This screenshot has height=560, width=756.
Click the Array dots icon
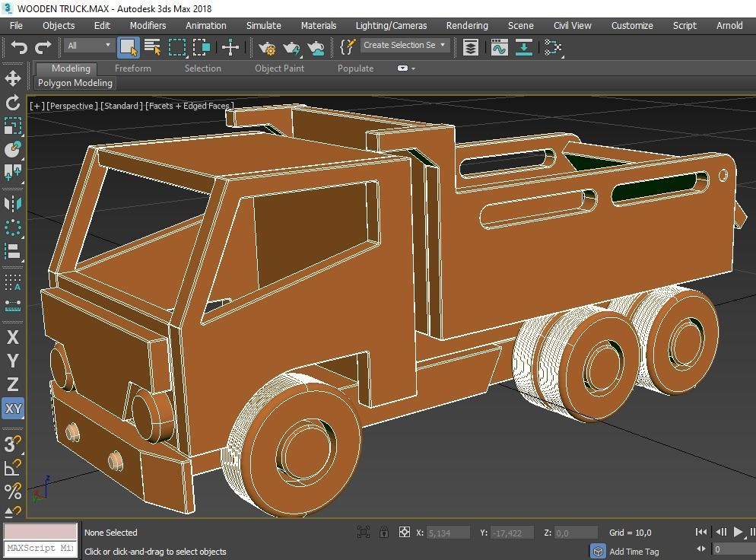click(12, 282)
